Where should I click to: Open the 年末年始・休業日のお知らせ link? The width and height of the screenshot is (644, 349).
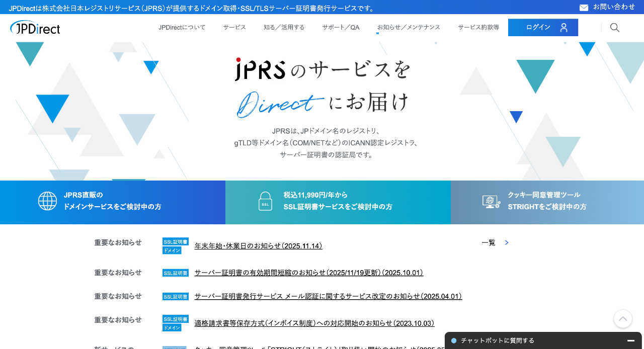pos(258,246)
